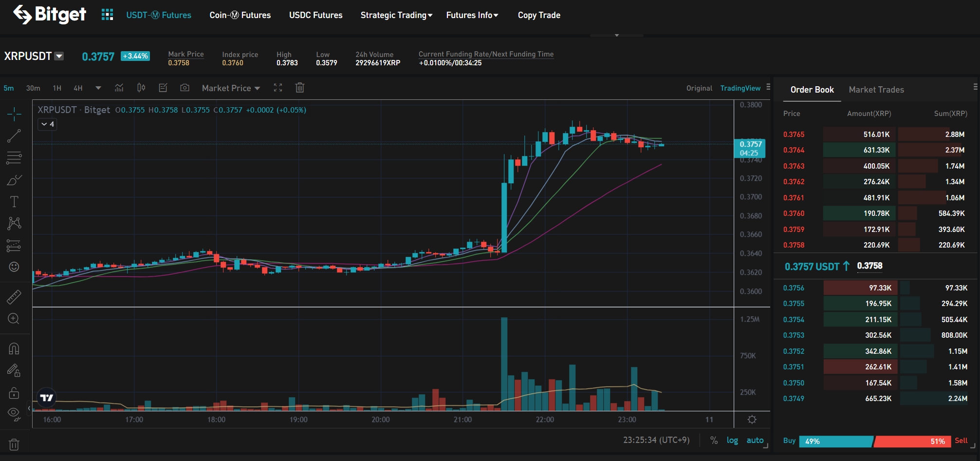This screenshot has height=461, width=980.
Task: Expand Futures Info menu
Action: (x=472, y=15)
